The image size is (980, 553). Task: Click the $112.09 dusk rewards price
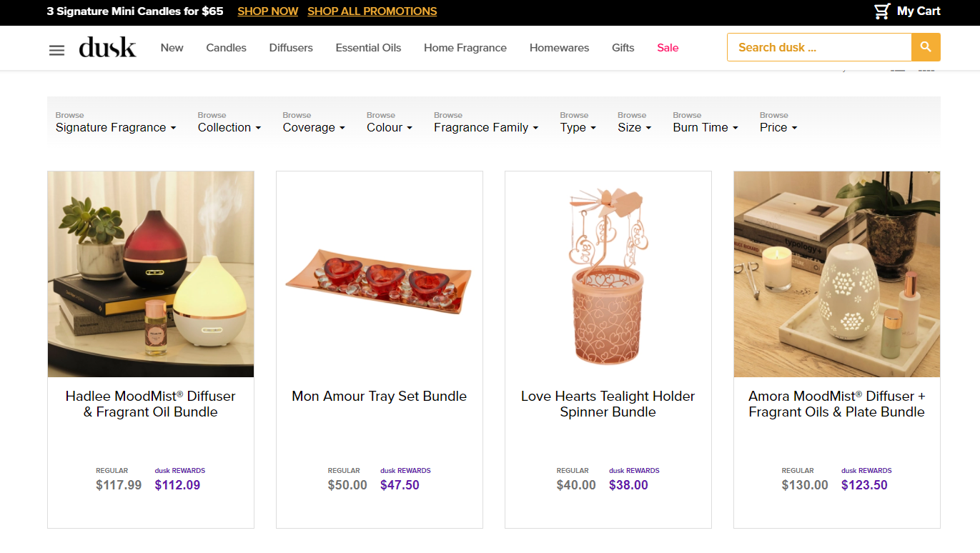coord(177,485)
